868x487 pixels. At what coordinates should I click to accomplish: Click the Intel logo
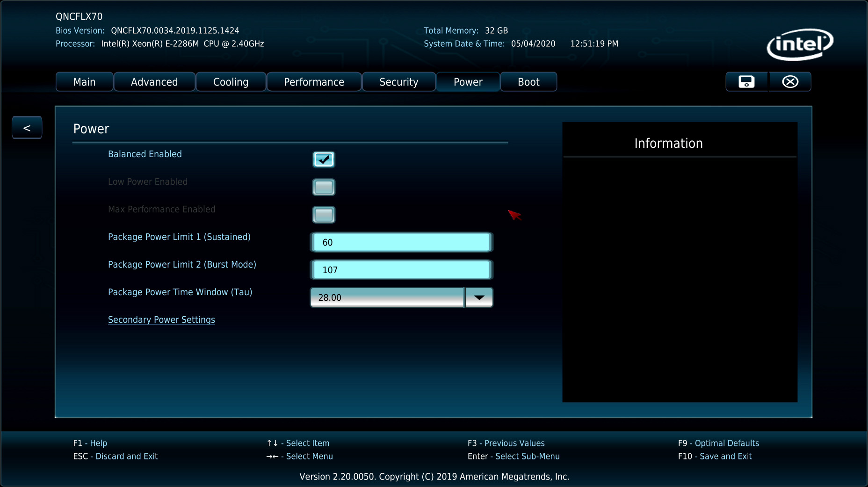(800, 45)
